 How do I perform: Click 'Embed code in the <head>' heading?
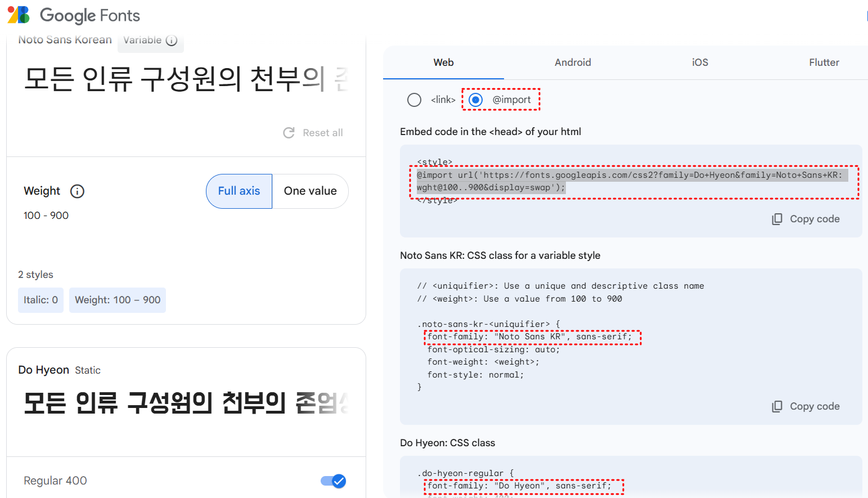491,132
